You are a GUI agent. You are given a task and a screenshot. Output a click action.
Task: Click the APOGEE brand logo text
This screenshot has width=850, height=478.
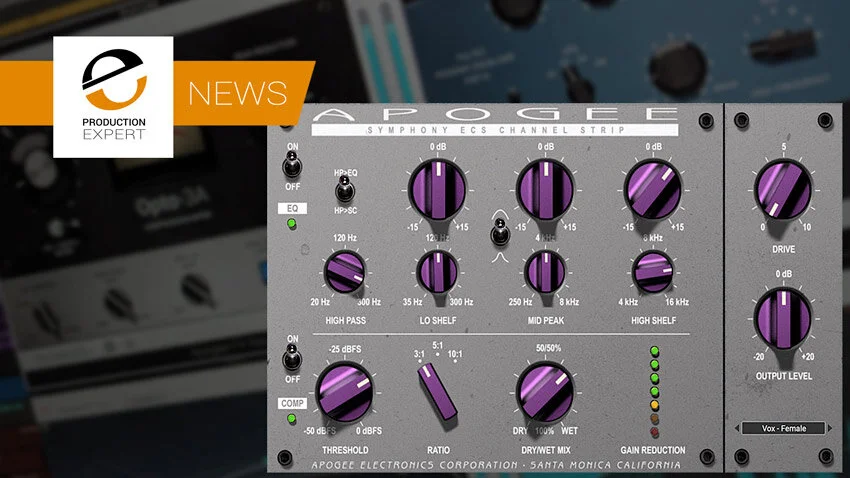coord(495,114)
